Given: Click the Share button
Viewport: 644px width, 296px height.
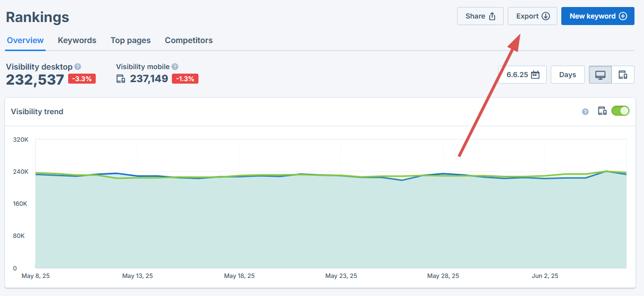Looking at the screenshot, I should tap(480, 16).
